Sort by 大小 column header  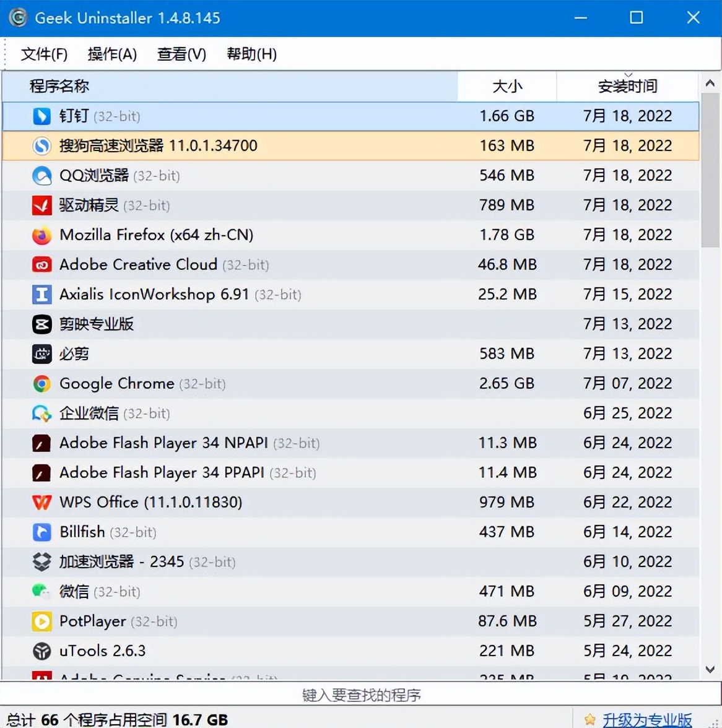(507, 87)
